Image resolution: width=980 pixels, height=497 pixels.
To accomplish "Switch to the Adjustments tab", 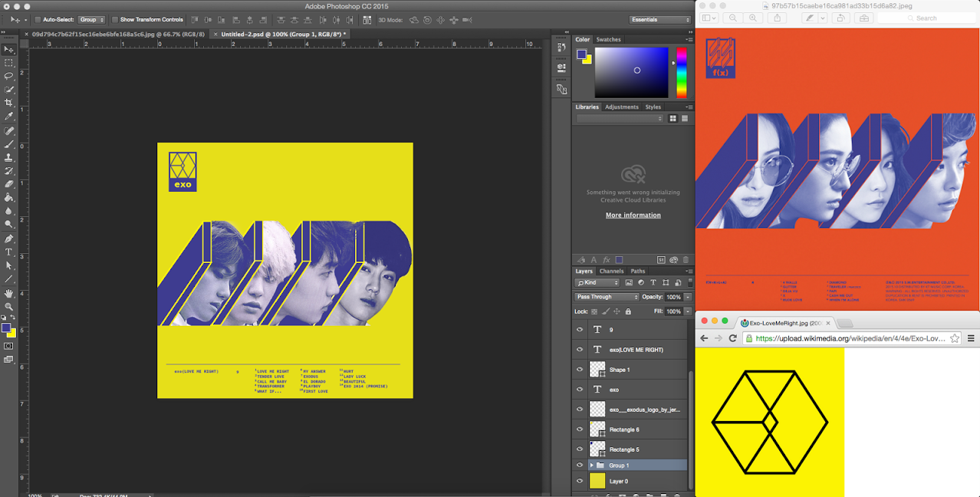I will coord(621,107).
